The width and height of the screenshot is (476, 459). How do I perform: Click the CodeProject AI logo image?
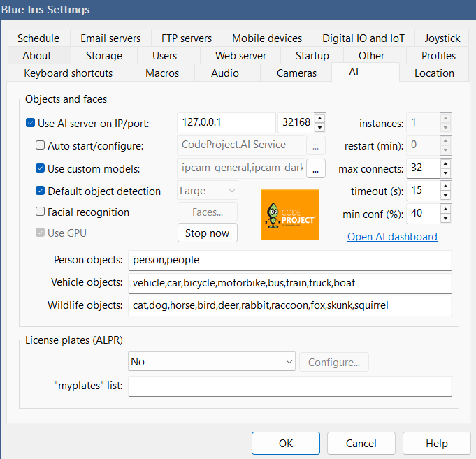[289, 214]
